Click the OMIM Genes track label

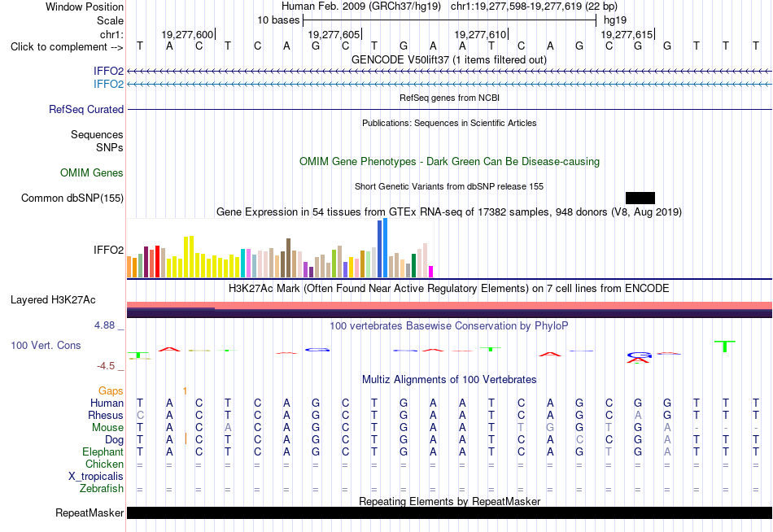[x=92, y=172]
